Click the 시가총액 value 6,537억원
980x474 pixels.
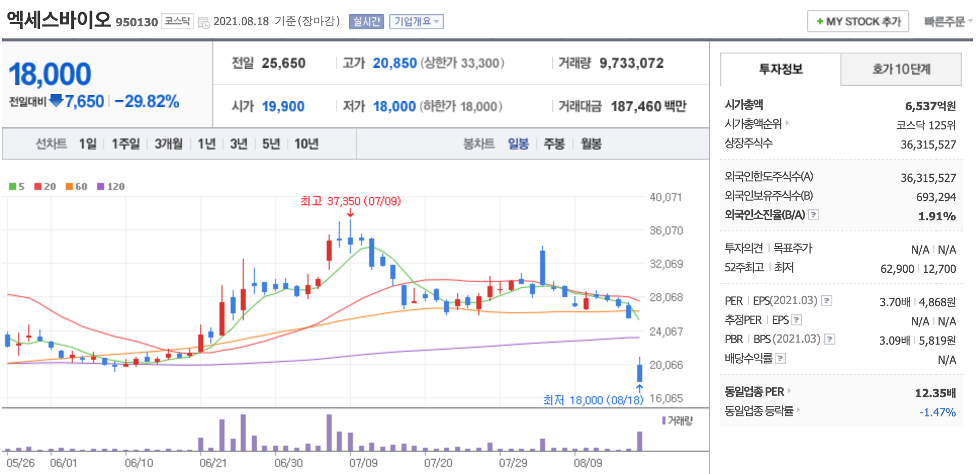[930, 106]
